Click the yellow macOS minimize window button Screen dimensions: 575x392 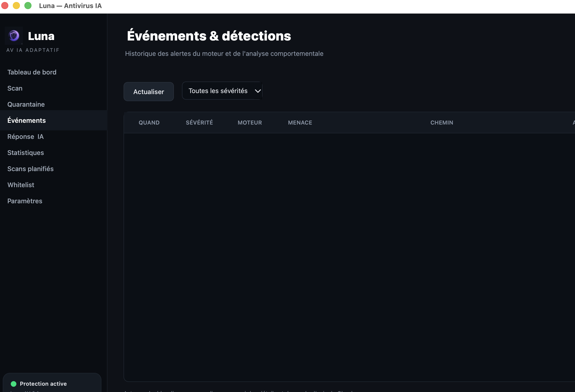[x=16, y=6]
